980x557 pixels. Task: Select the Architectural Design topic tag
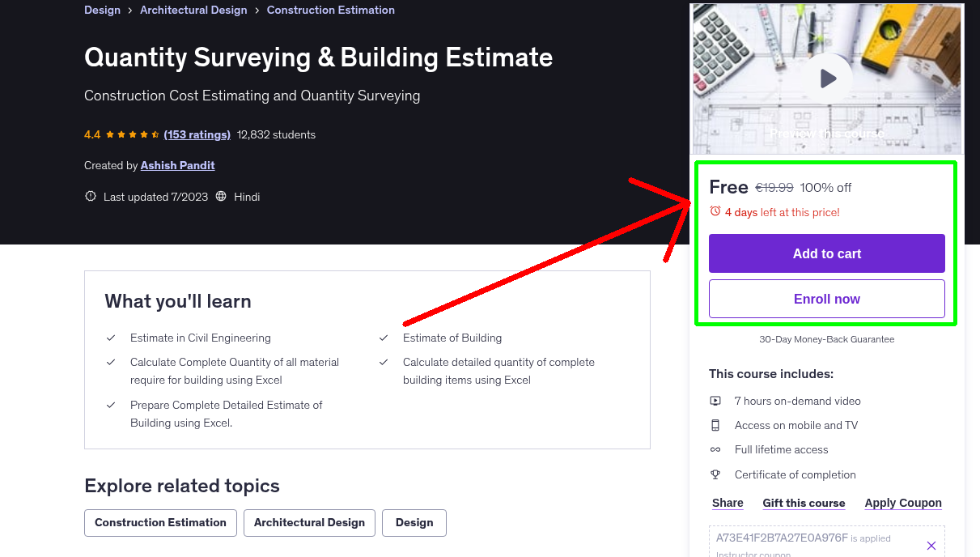[x=309, y=523]
